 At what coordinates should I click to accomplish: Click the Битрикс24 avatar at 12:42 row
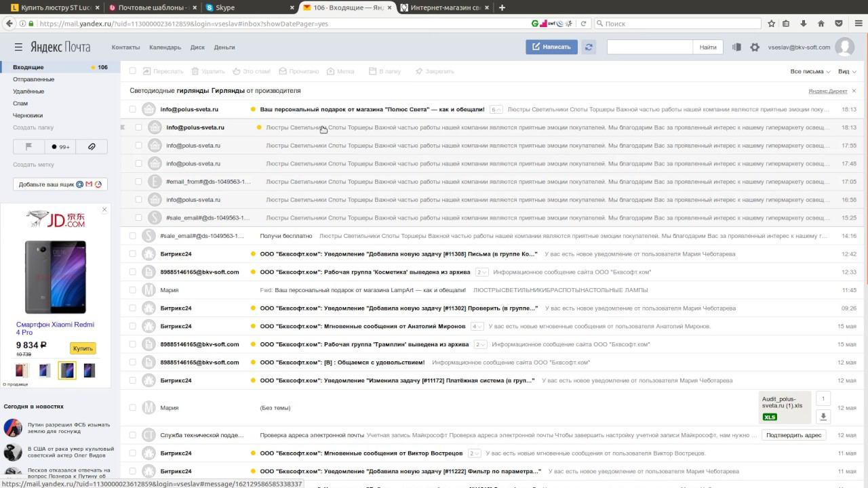pyautogui.click(x=149, y=254)
